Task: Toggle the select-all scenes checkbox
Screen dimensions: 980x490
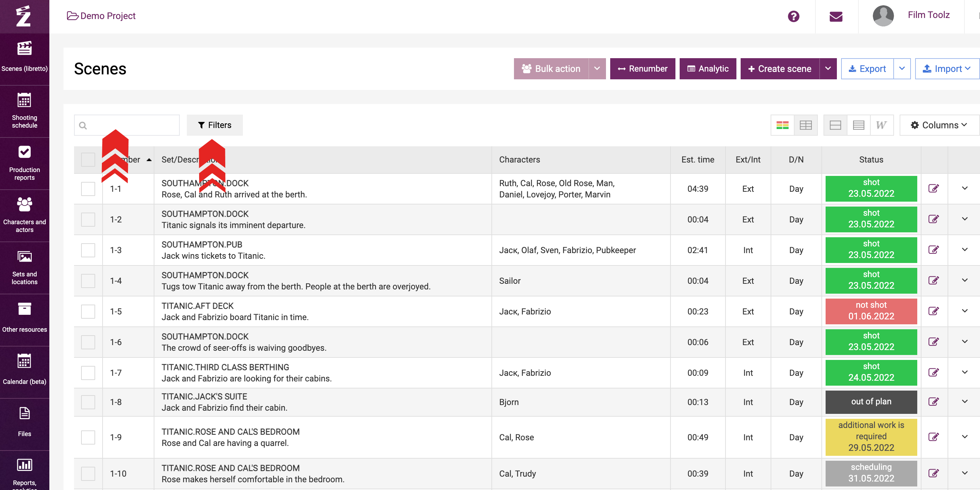Action: 88,160
